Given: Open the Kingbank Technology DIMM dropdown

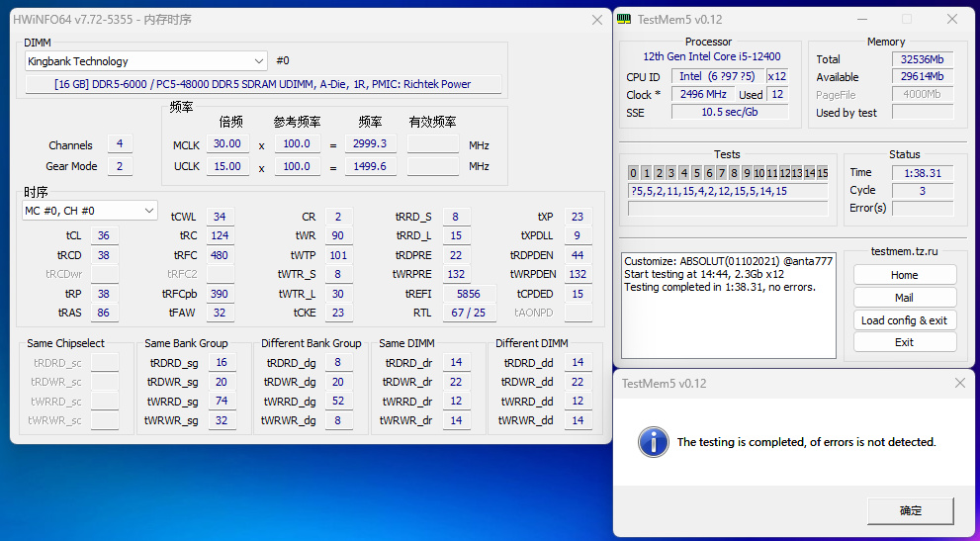Looking at the screenshot, I should (146, 61).
